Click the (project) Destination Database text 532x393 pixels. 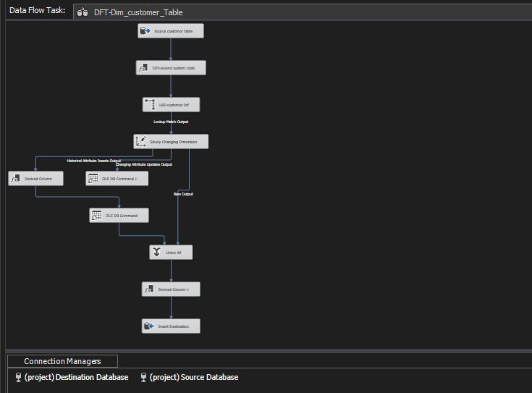[x=76, y=377]
